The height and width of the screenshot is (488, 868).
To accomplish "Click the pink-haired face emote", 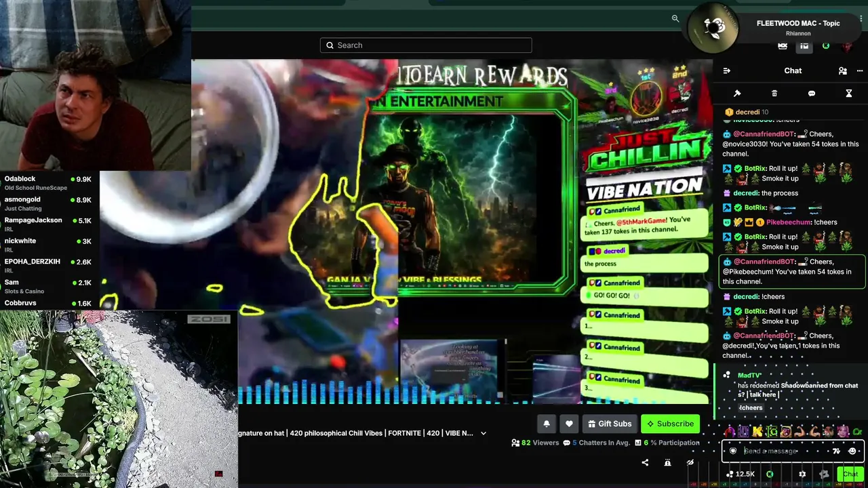I will coord(843,431).
